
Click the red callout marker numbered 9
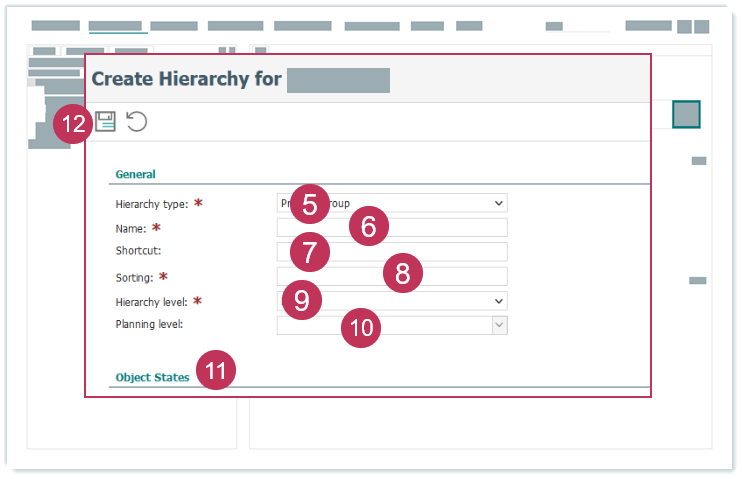(302, 299)
